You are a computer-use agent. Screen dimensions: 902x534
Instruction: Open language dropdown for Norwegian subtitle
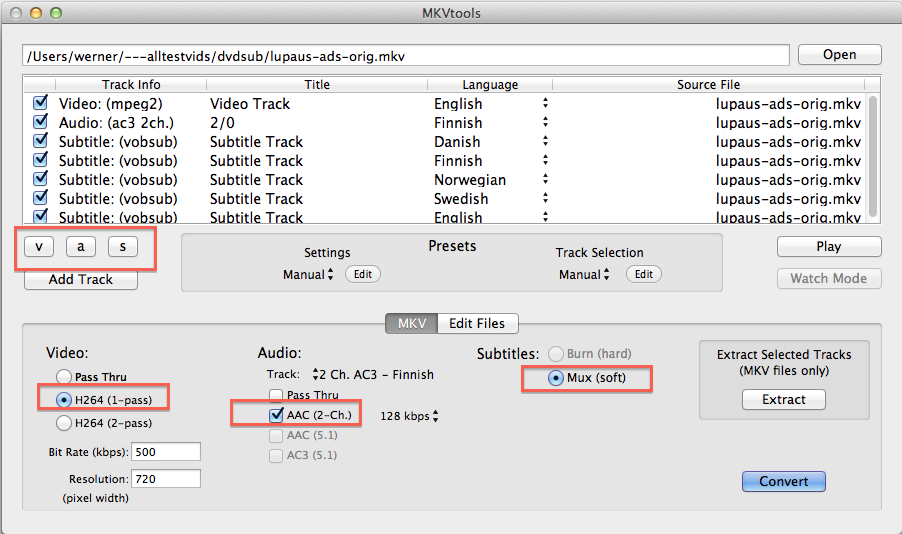pos(545,180)
